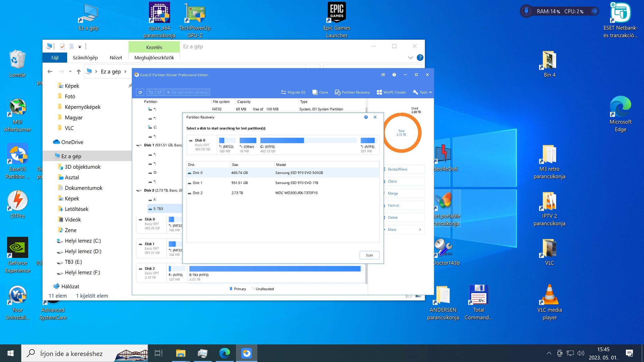Open the Meghajtóeszközök tab

[x=154, y=57]
